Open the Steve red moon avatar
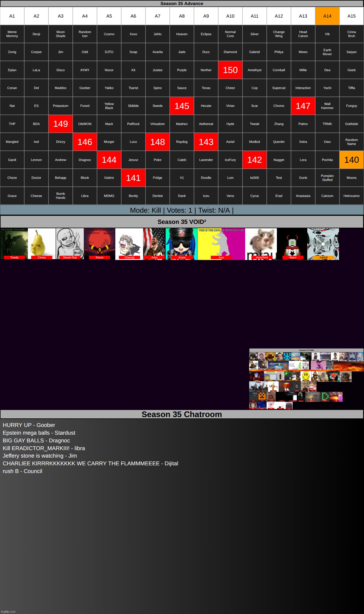Screen dimensions: 364x614 pyautogui.click(x=99, y=244)
